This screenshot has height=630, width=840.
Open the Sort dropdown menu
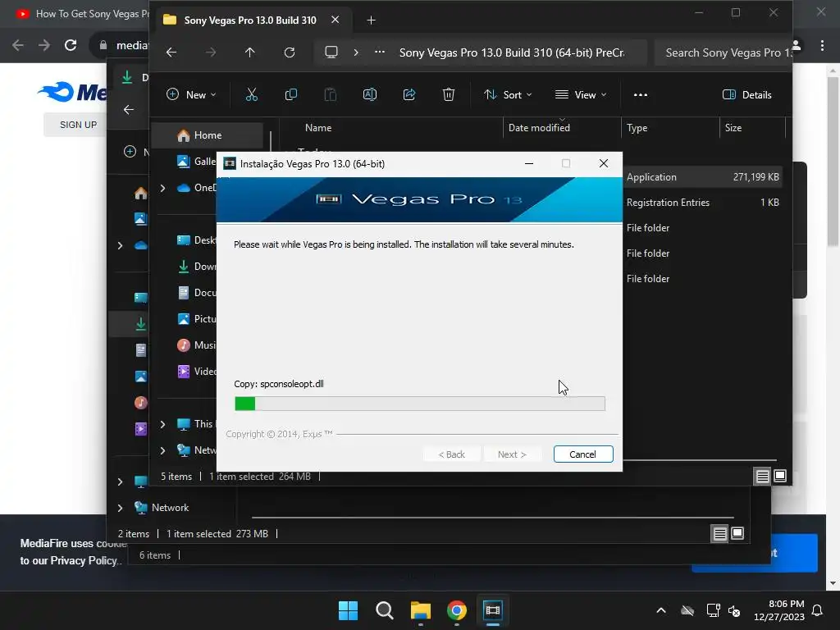pyautogui.click(x=508, y=95)
